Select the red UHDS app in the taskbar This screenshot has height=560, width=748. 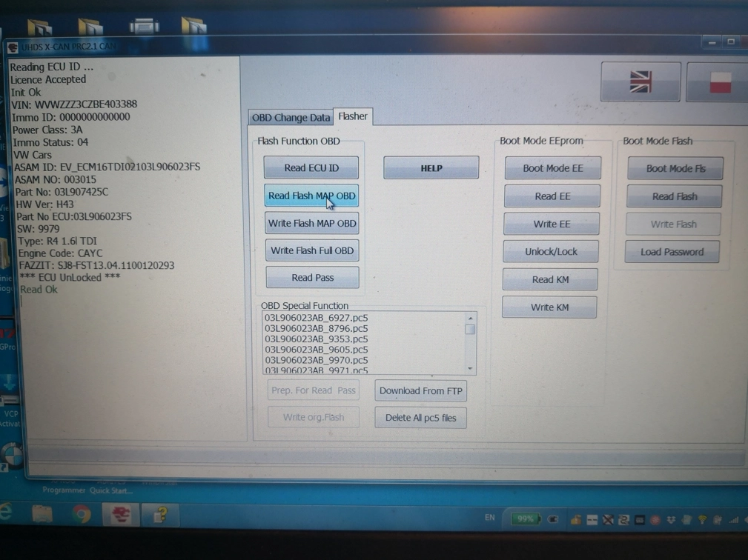121,515
